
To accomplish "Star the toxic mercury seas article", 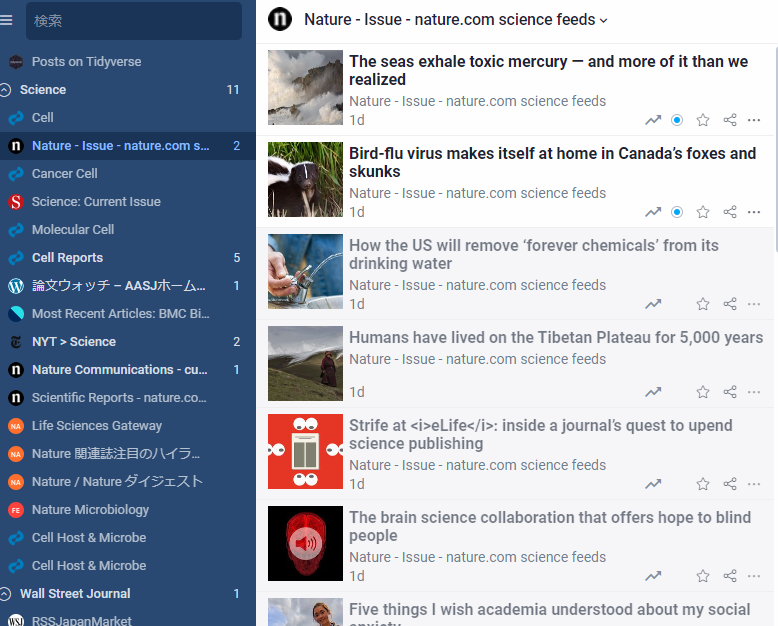I will [x=703, y=120].
